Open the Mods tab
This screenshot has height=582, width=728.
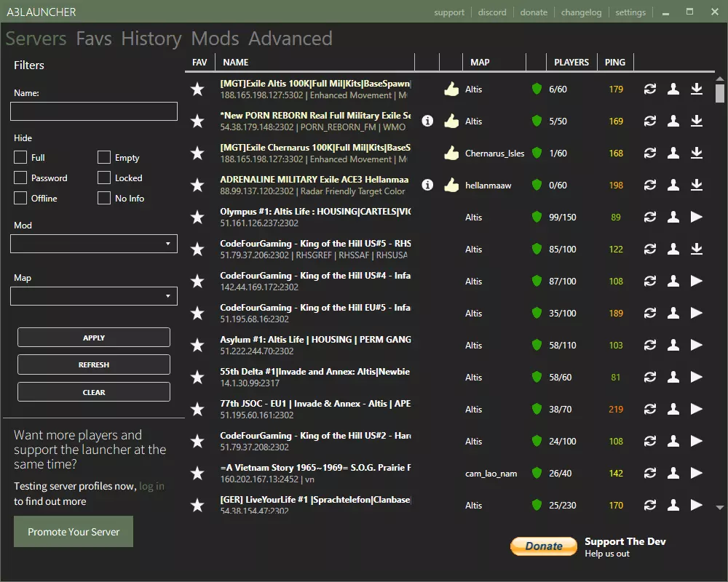(x=215, y=39)
